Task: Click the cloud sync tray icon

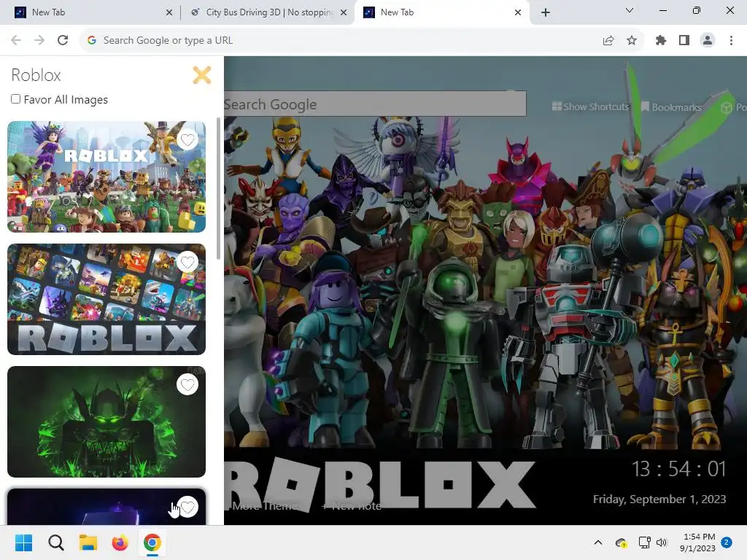Action: 621,542
